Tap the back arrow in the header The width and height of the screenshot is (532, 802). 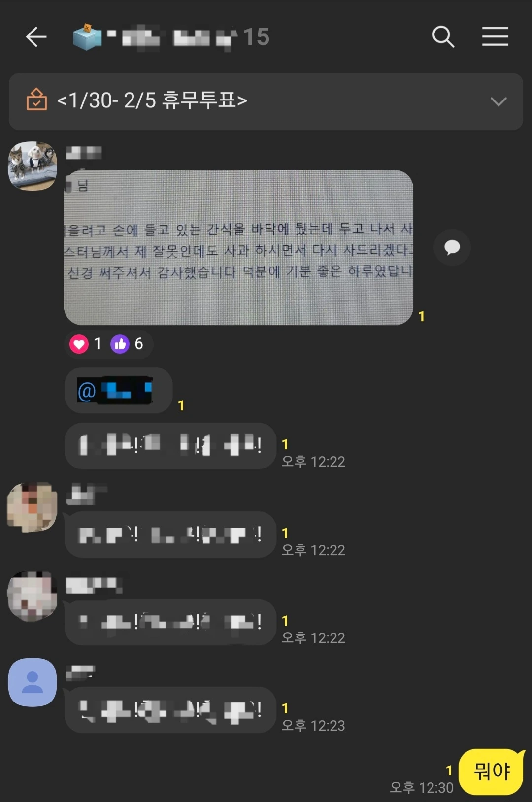click(x=36, y=37)
